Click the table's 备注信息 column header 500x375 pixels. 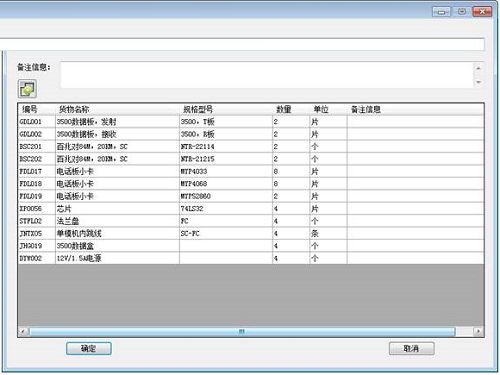(x=415, y=109)
